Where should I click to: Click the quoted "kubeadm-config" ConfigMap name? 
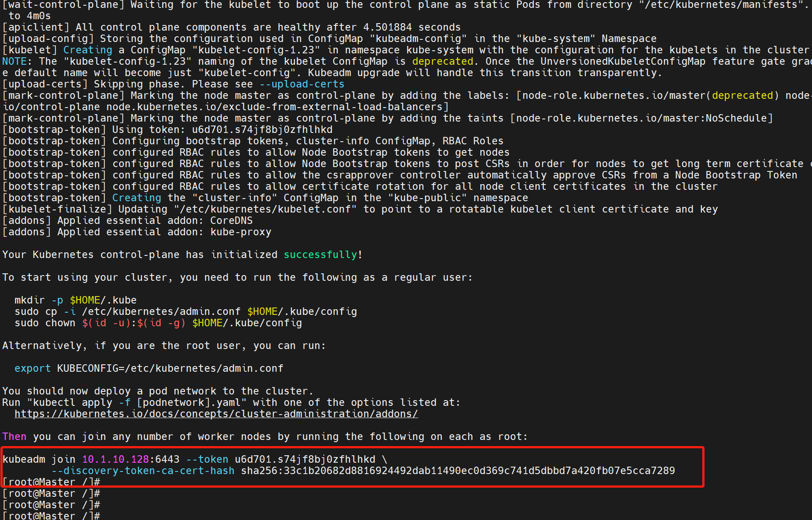tap(418, 38)
